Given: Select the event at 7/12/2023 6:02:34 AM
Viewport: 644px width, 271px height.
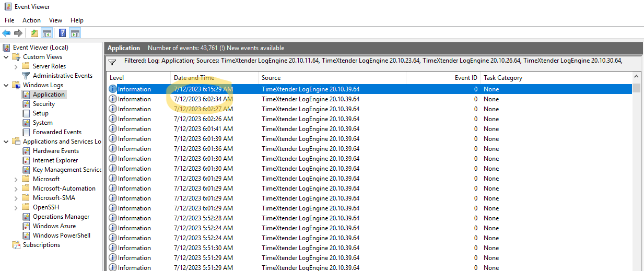Looking at the screenshot, I should 369,99.
